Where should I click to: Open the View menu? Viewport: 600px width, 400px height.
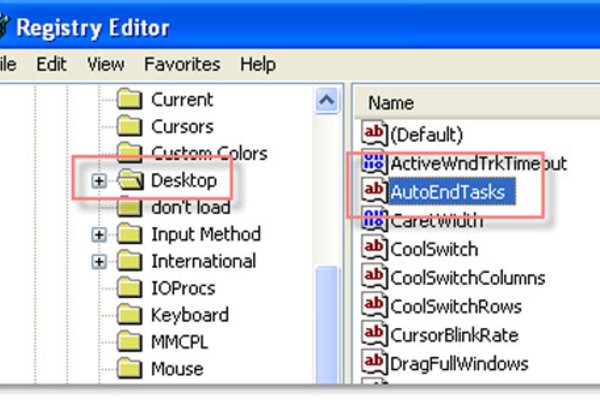tap(106, 64)
